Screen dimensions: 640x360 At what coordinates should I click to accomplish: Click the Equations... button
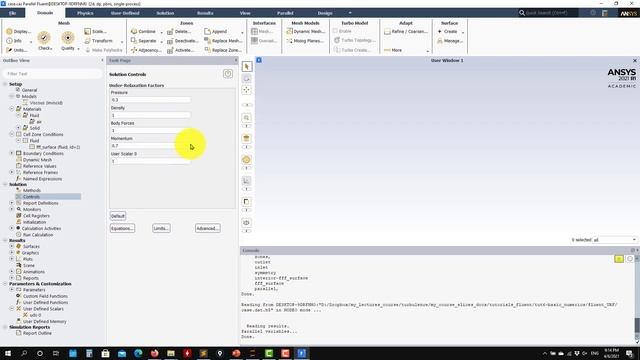click(x=122, y=228)
